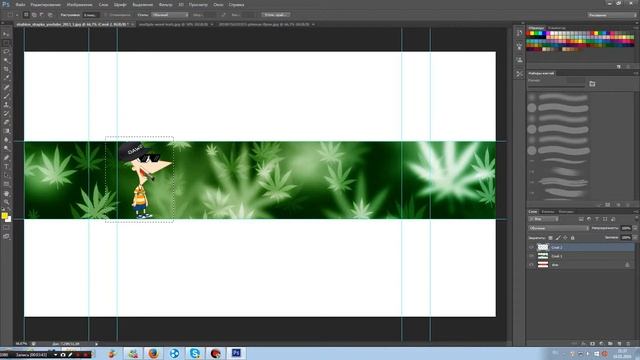The width and height of the screenshot is (640, 360).
Task: Open the tool preset picker arrow
Action: 17,15
